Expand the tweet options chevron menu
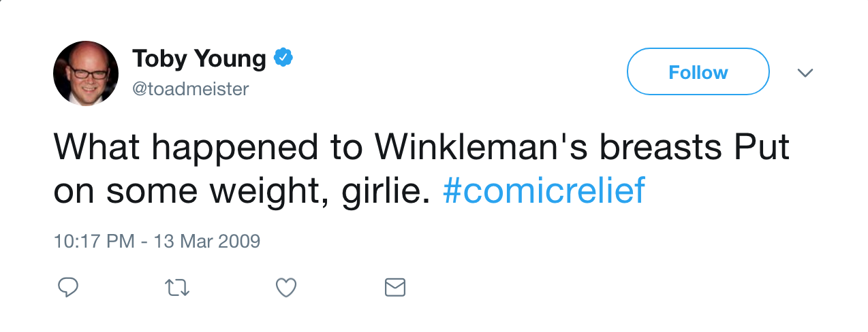The width and height of the screenshot is (868, 332). point(805,72)
